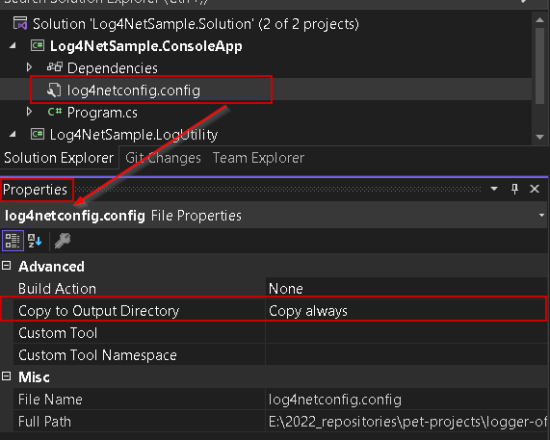This screenshot has height=440, width=550.
Task: Sort properties with the Alphabetical icon
Action: (x=35, y=241)
